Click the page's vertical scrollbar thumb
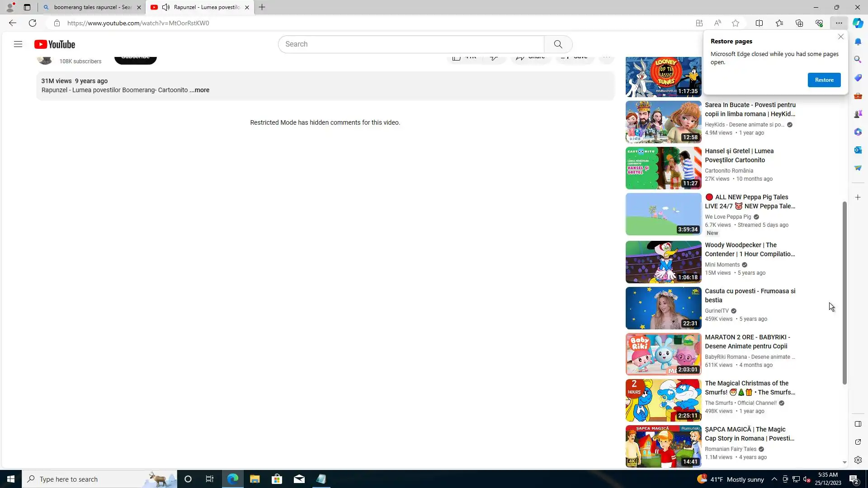Image resolution: width=868 pixels, height=488 pixels. (x=844, y=294)
